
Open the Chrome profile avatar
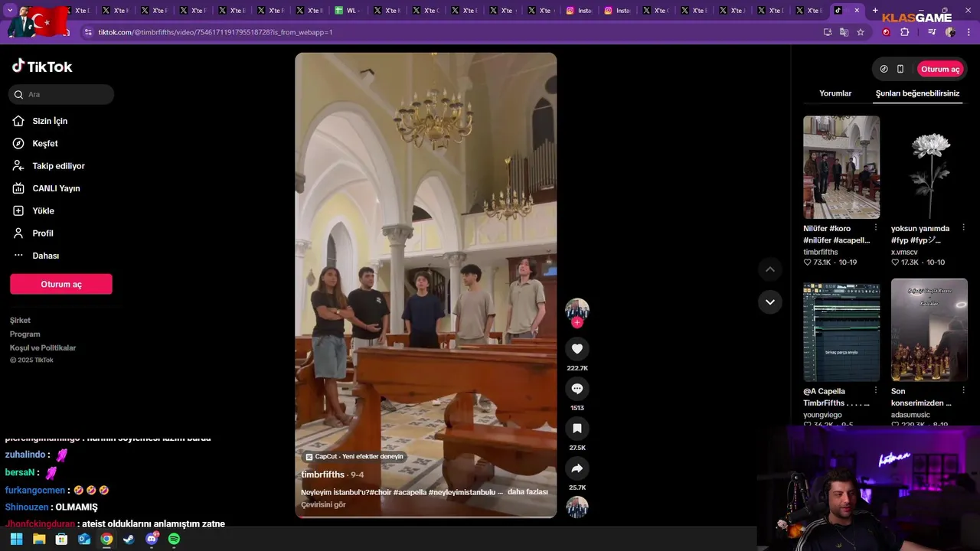pyautogui.click(x=950, y=32)
